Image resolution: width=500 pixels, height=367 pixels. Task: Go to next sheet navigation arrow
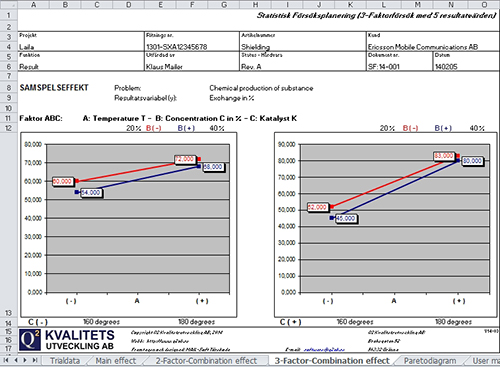coord(25,360)
